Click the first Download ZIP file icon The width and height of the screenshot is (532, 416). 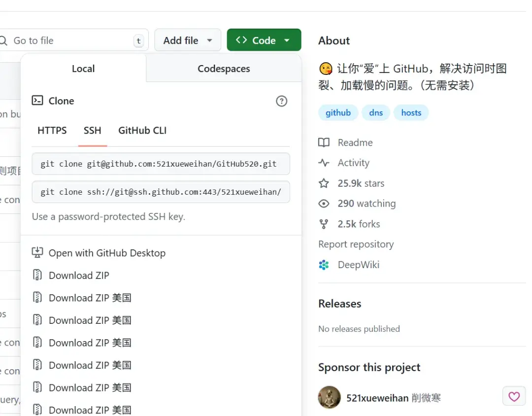coord(38,275)
